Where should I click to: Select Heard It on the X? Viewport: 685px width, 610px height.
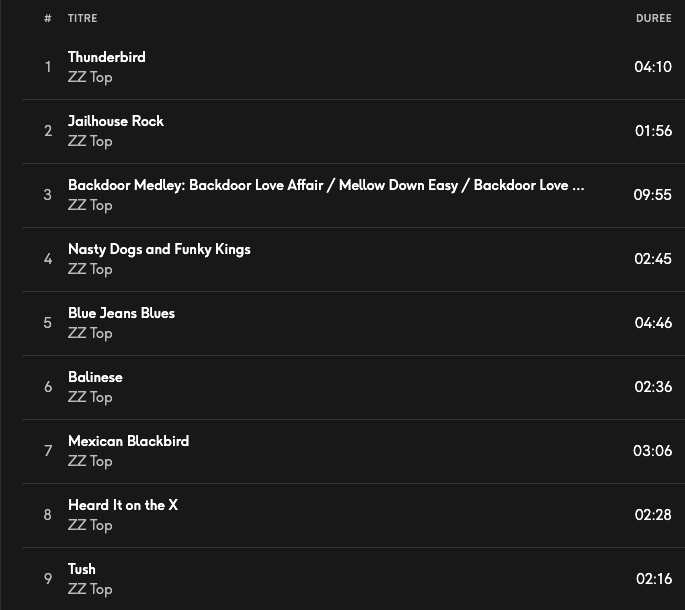(x=123, y=505)
